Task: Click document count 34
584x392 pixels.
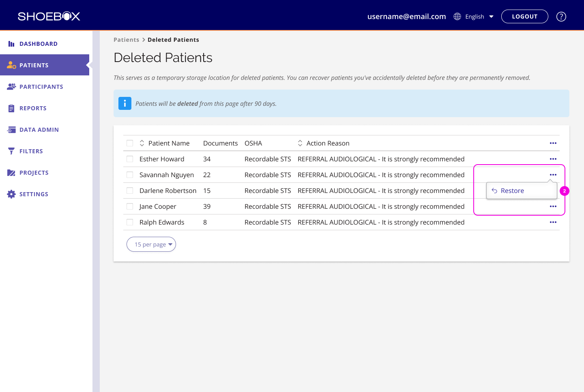Action: [x=207, y=159]
